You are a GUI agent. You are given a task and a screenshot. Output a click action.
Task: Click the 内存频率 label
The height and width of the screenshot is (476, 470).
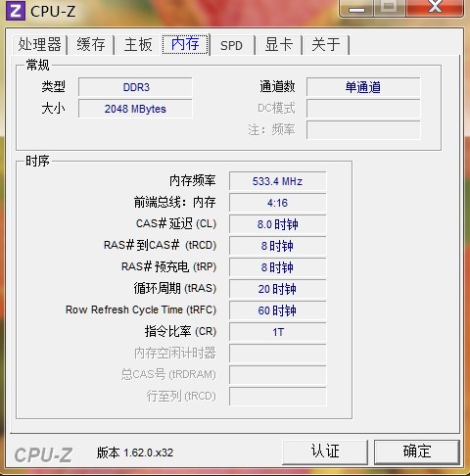coord(192,180)
